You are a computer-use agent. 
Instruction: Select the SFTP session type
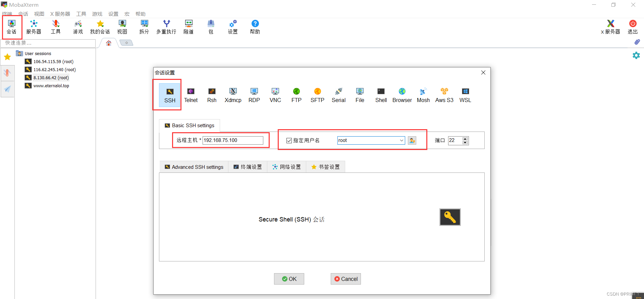(318, 95)
